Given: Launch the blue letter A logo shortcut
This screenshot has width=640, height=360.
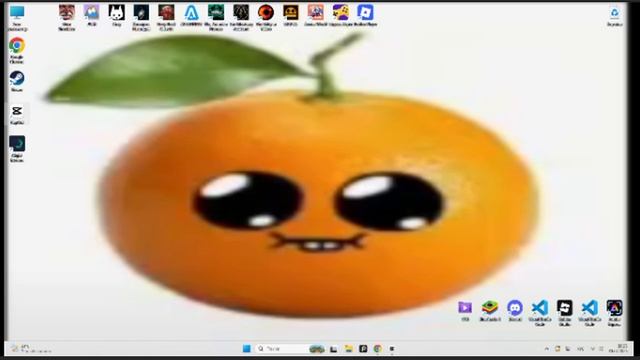Looking at the screenshot, I should pyautogui.click(x=191, y=16).
